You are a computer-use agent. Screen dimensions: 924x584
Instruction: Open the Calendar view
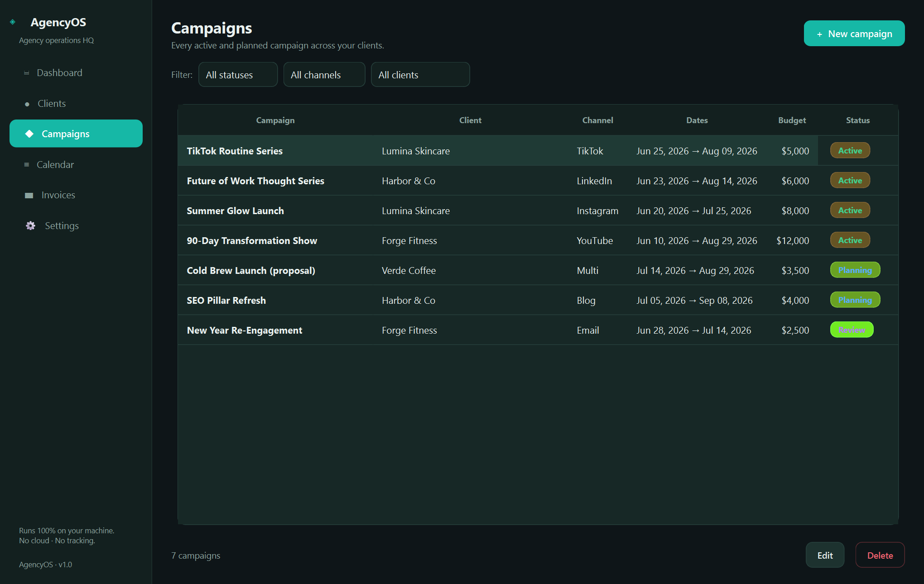click(76, 165)
